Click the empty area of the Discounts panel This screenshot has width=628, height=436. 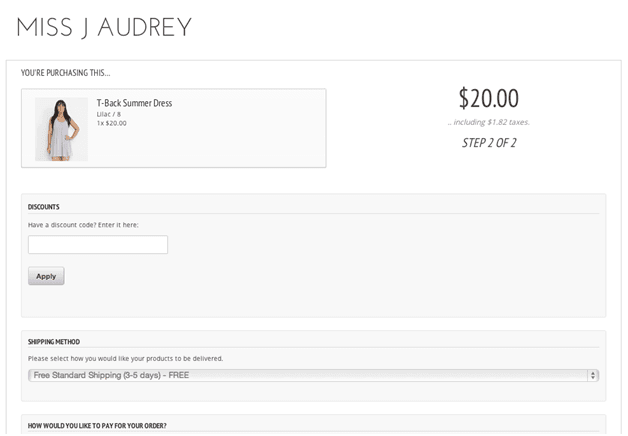pyautogui.click(x=380, y=270)
